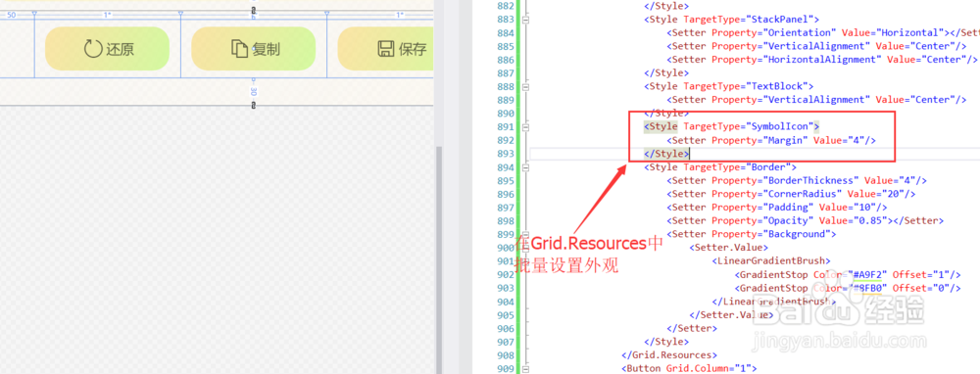980x374 pixels.
Task: Click the BorderThickness setter line
Action: click(797, 180)
